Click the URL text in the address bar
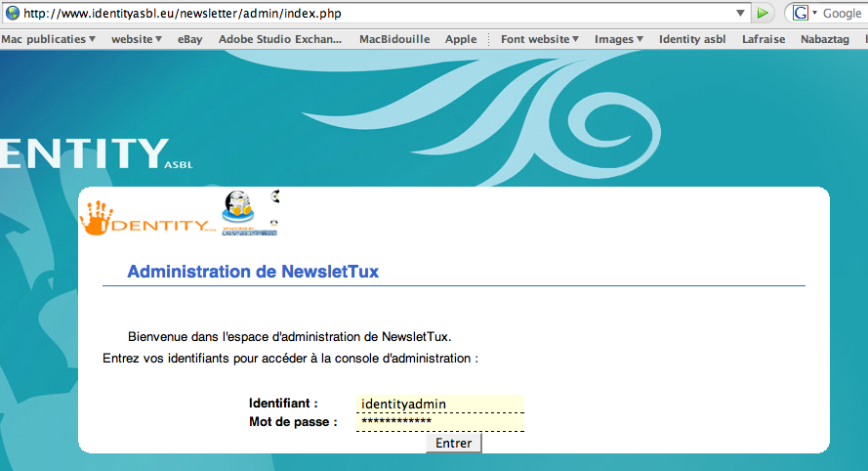Image resolution: width=868 pixels, height=471 pixels. point(183,14)
